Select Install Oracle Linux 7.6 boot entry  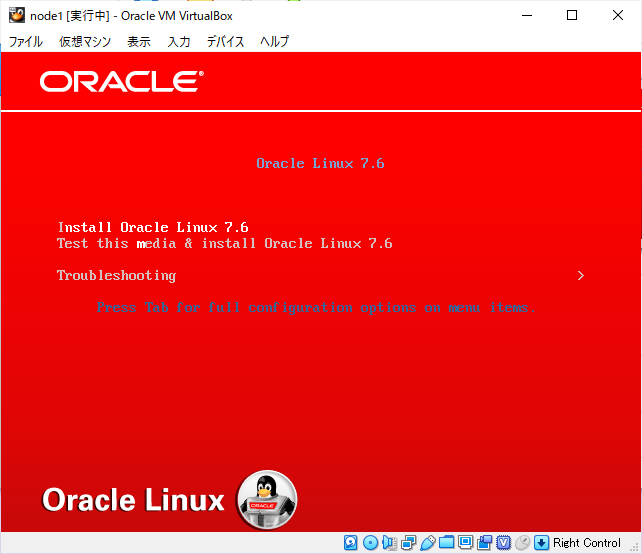click(153, 227)
